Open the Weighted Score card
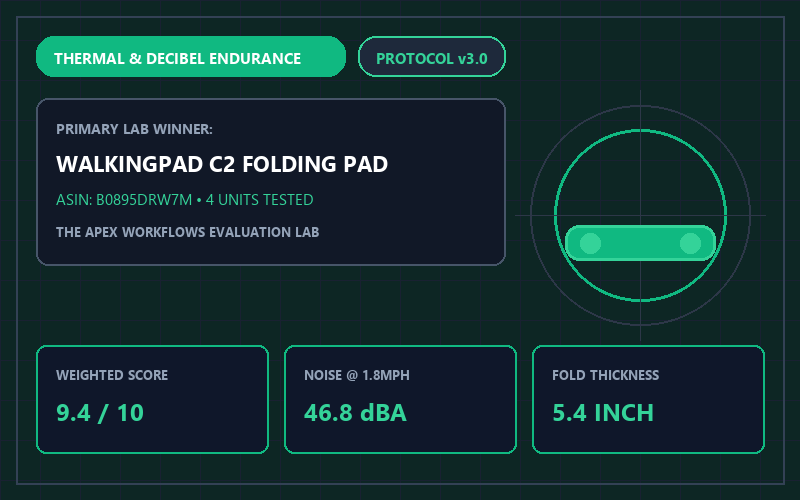 (153, 399)
